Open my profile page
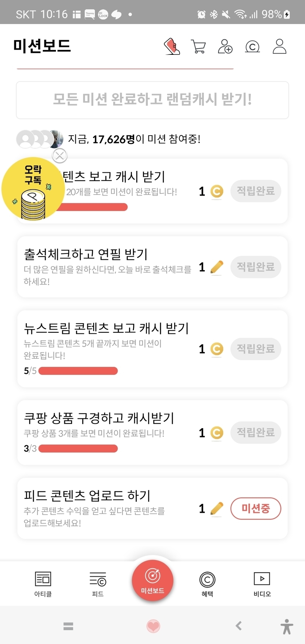The image size is (305, 644). pyautogui.click(x=279, y=47)
